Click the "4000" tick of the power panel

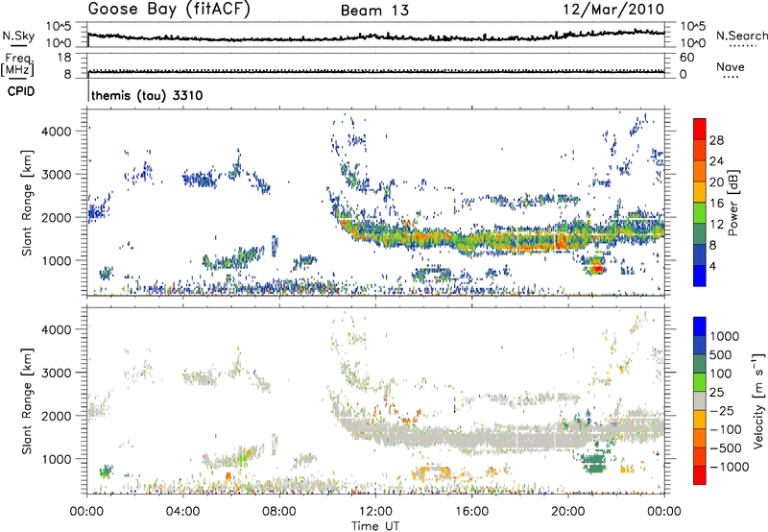57,132
